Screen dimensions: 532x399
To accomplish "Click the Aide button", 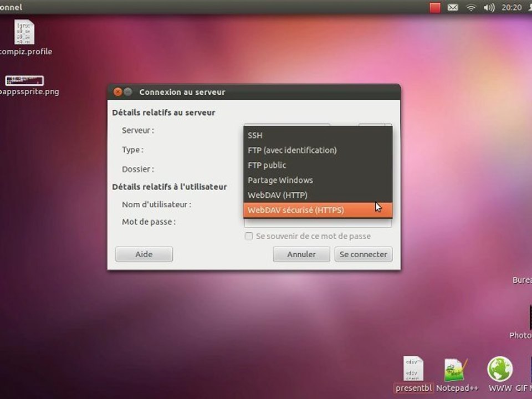I will [x=144, y=254].
